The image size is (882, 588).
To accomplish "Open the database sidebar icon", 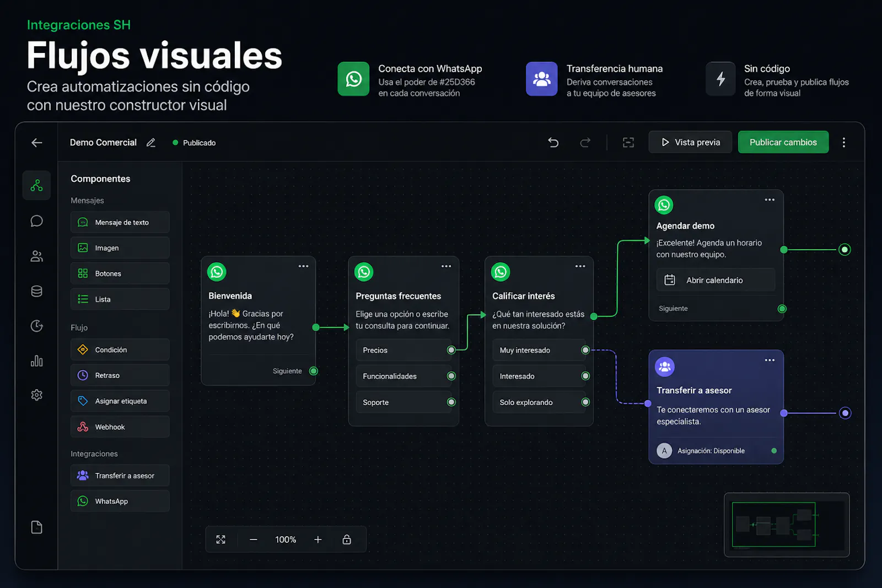I will pos(36,291).
